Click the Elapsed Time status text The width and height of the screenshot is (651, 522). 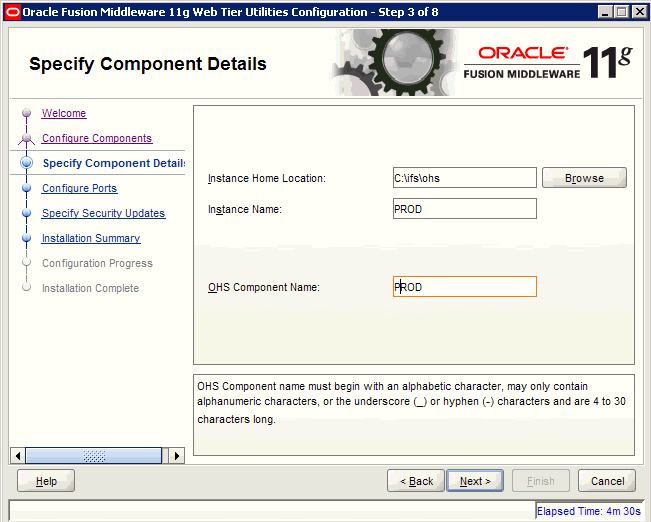point(589,511)
